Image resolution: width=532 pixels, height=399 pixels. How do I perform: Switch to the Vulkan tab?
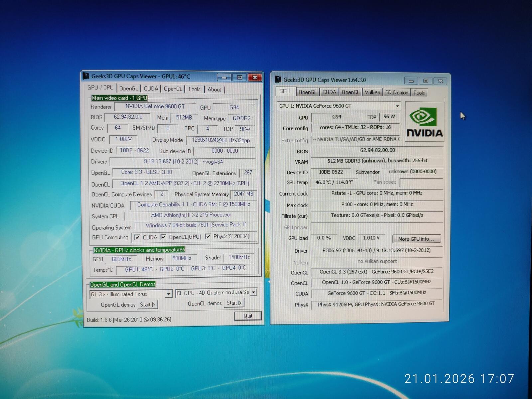coord(372,92)
